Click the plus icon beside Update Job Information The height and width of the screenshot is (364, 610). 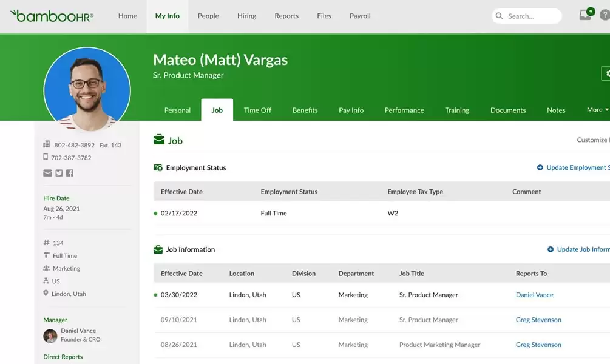(551, 249)
